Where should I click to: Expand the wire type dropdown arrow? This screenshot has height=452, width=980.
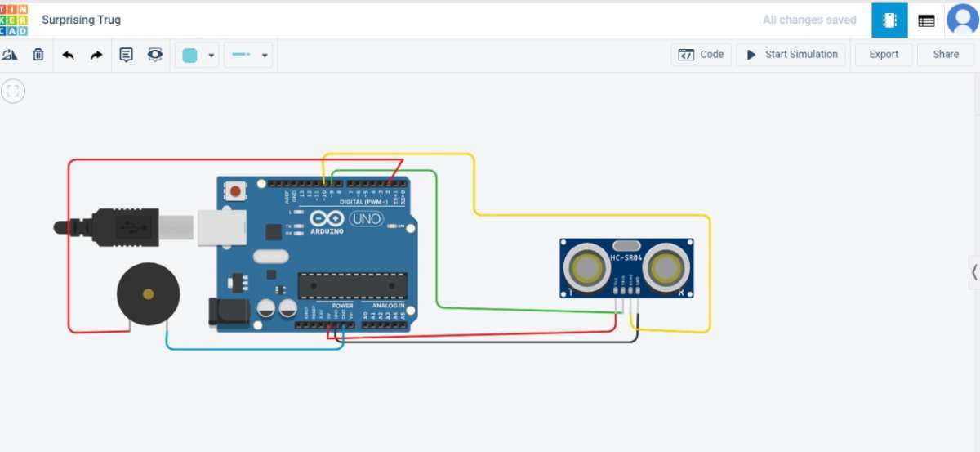point(265,56)
